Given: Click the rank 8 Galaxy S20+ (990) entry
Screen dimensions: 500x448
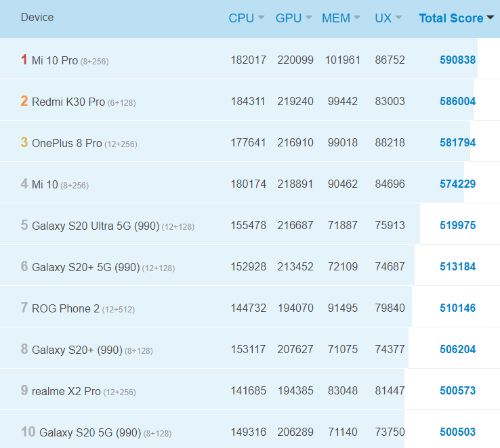Looking at the screenshot, I should [x=77, y=350].
